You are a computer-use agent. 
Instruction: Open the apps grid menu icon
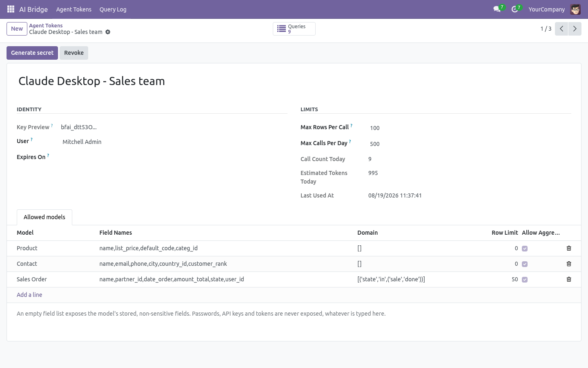[11, 9]
